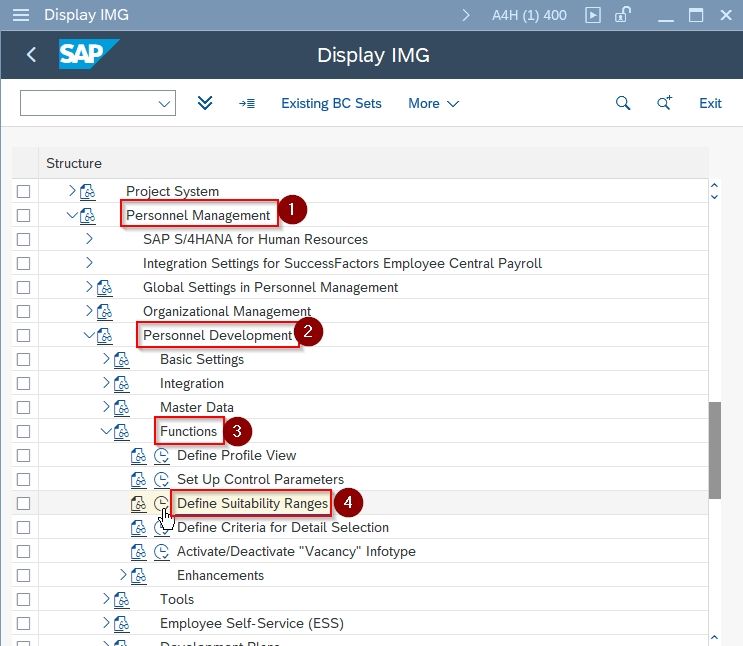
Task: Collapse the Functions node
Action: (x=106, y=431)
